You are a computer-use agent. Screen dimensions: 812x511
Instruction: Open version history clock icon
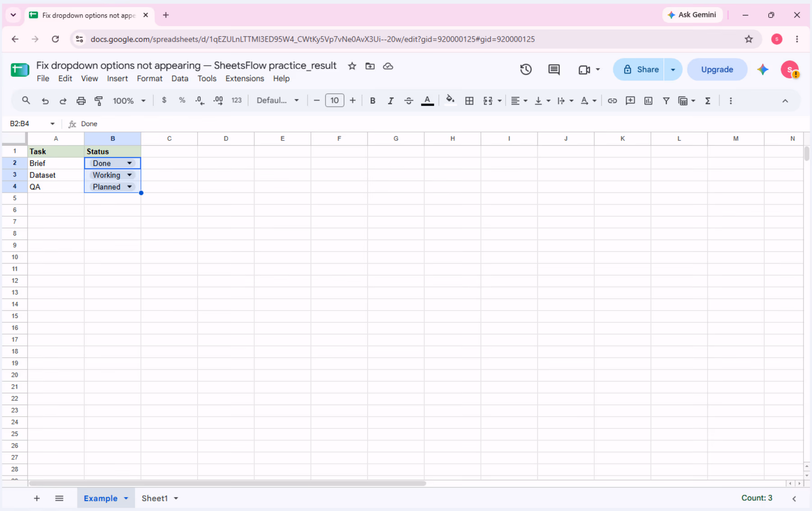click(526, 70)
